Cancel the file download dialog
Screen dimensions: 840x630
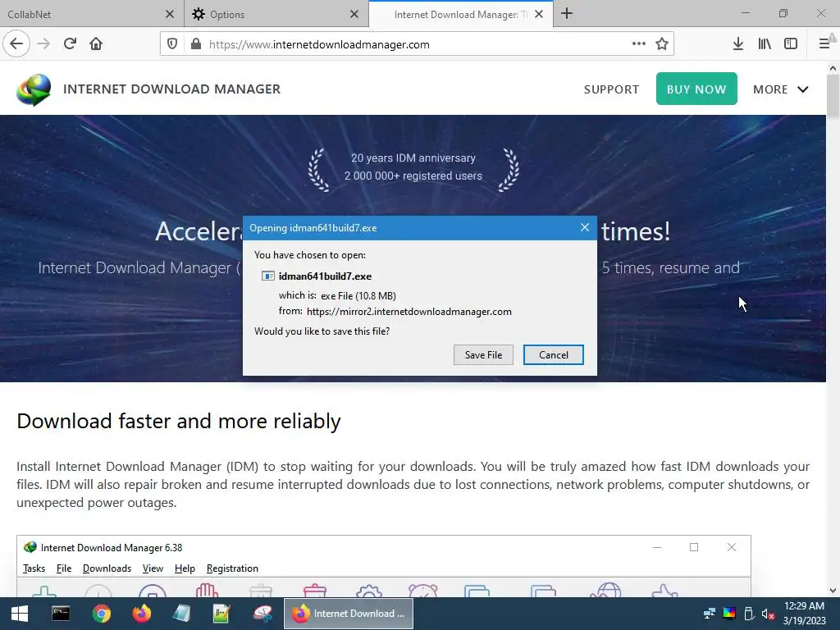(x=554, y=354)
